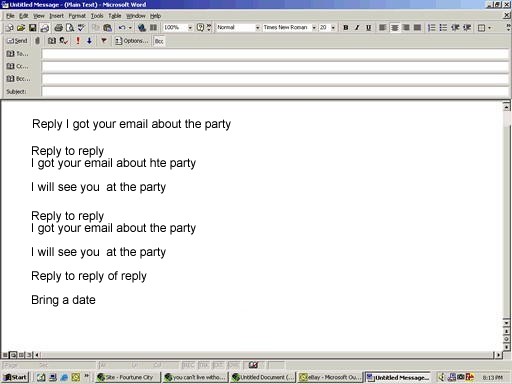Switch to Normal view button
512x384 pixels.
5,355
